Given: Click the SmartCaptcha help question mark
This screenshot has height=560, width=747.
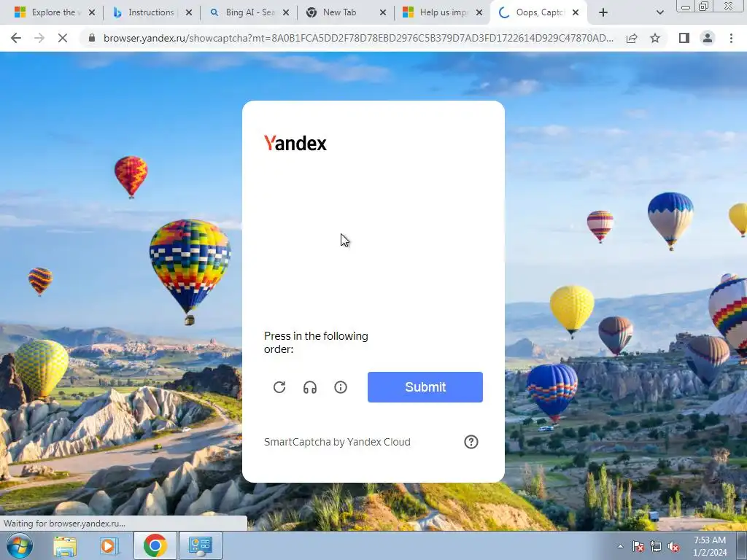Looking at the screenshot, I should (x=471, y=442).
